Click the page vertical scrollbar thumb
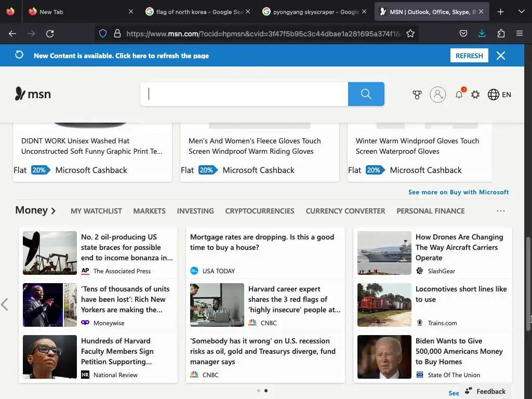This screenshot has width=532, height=399. tap(528, 284)
